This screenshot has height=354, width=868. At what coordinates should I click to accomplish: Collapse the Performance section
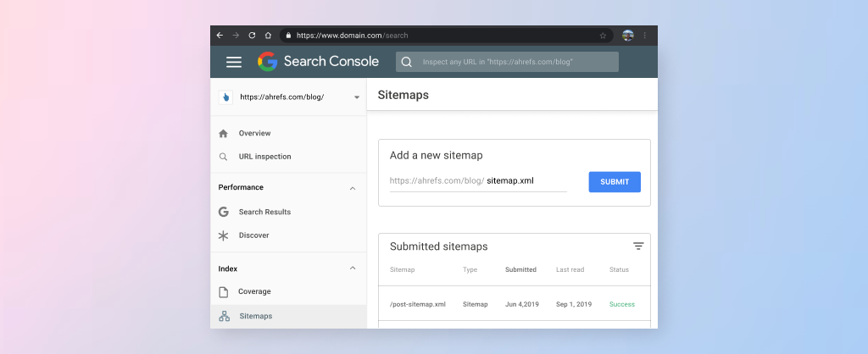tap(353, 188)
